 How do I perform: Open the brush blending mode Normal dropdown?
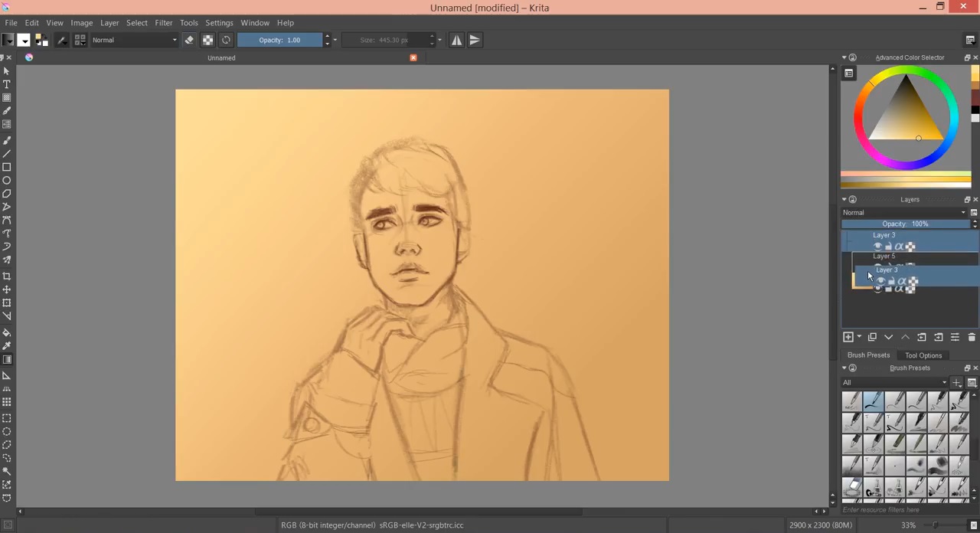point(135,40)
